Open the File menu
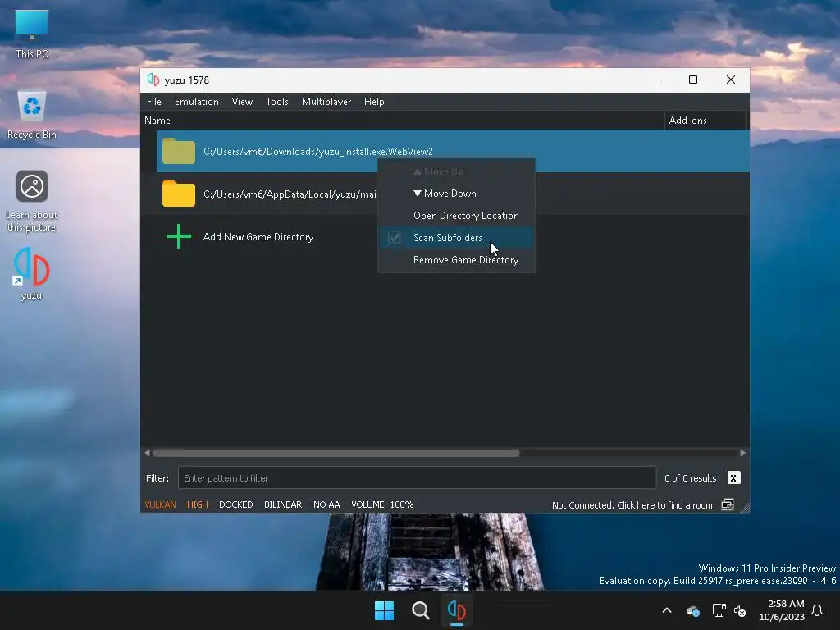Image resolution: width=840 pixels, height=630 pixels. (x=153, y=102)
